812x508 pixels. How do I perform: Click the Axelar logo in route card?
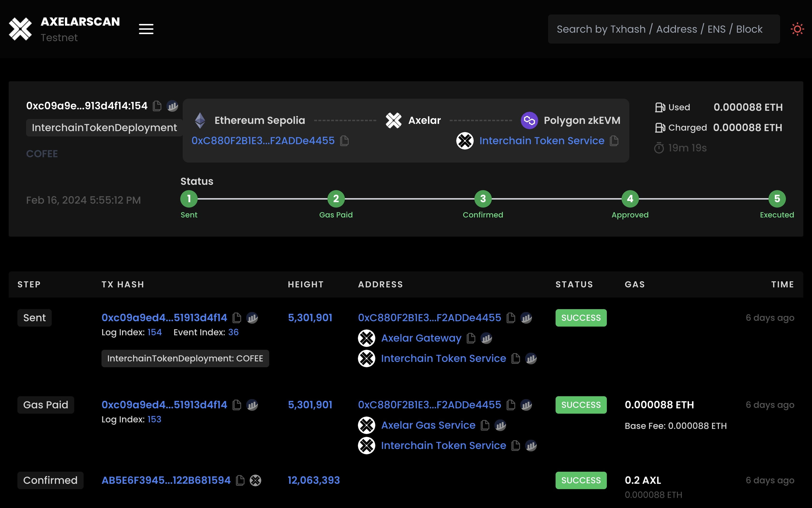(x=393, y=120)
